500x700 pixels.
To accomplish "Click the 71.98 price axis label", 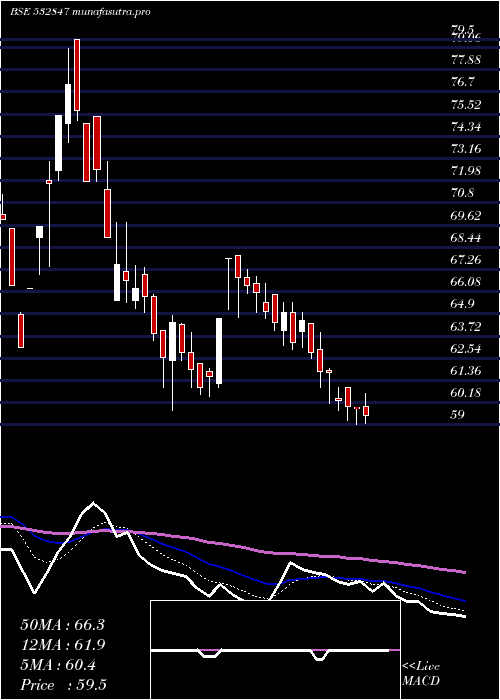I will 466,171.
